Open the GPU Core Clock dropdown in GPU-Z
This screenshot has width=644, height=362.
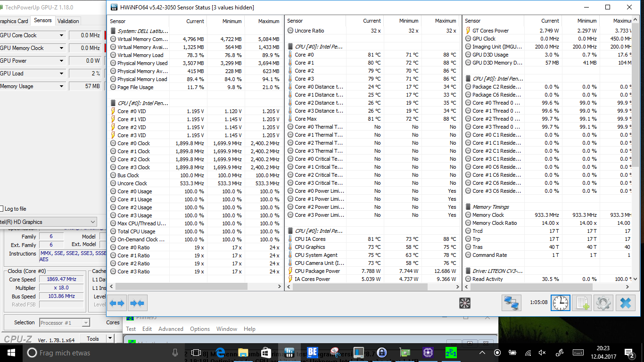(x=61, y=35)
